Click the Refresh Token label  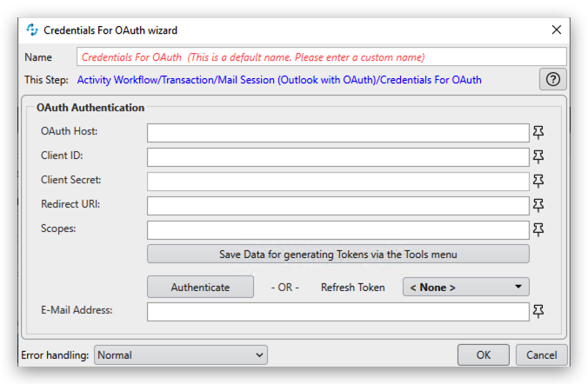click(x=352, y=287)
